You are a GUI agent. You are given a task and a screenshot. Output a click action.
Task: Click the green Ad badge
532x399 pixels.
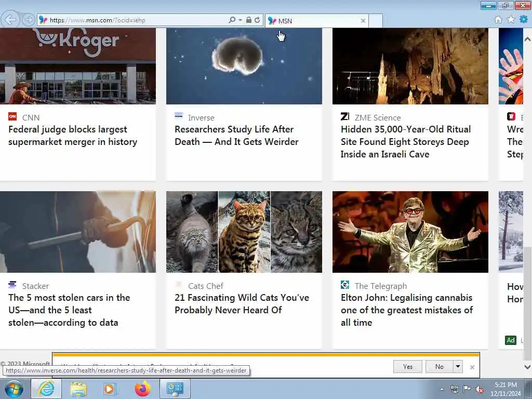511,340
